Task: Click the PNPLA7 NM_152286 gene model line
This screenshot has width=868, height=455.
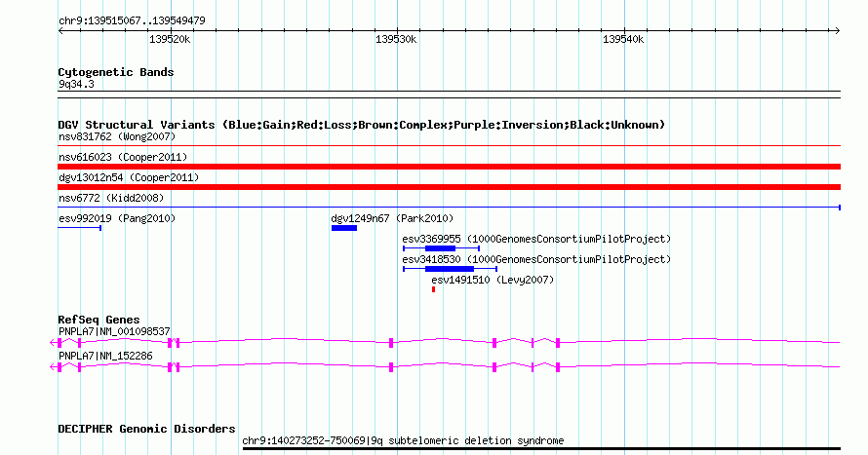Action: click(x=445, y=366)
